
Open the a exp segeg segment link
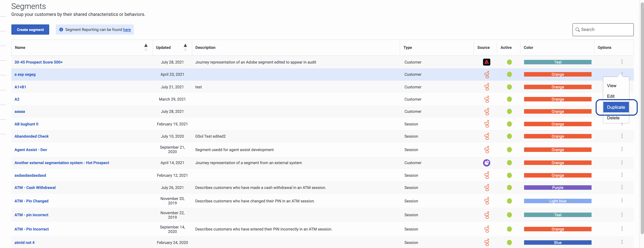[x=25, y=74]
